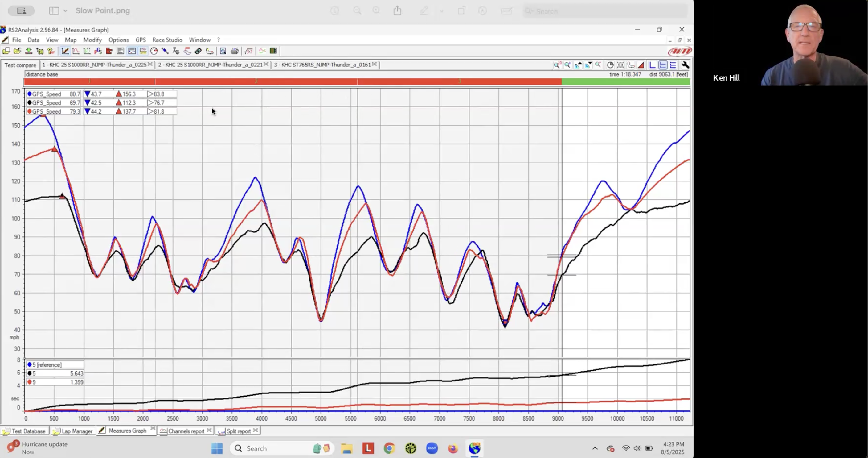
Task: Click the clock time-base icon
Action: pyautogui.click(x=610, y=65)
